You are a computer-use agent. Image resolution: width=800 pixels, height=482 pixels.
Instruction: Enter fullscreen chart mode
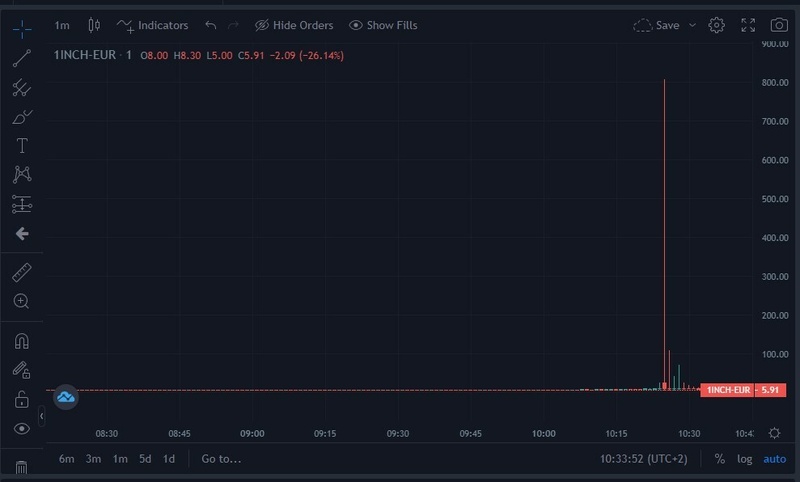748,25
